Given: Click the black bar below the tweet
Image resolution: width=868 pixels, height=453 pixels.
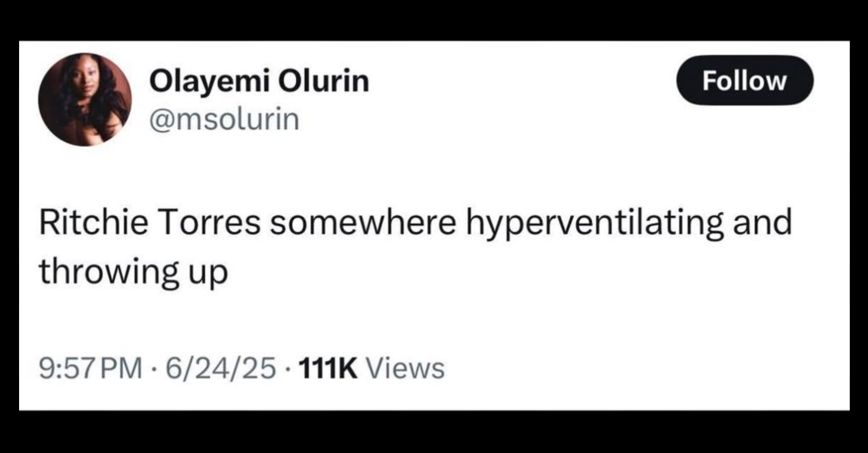Looking at the screenshot, I should coord(434,432).
